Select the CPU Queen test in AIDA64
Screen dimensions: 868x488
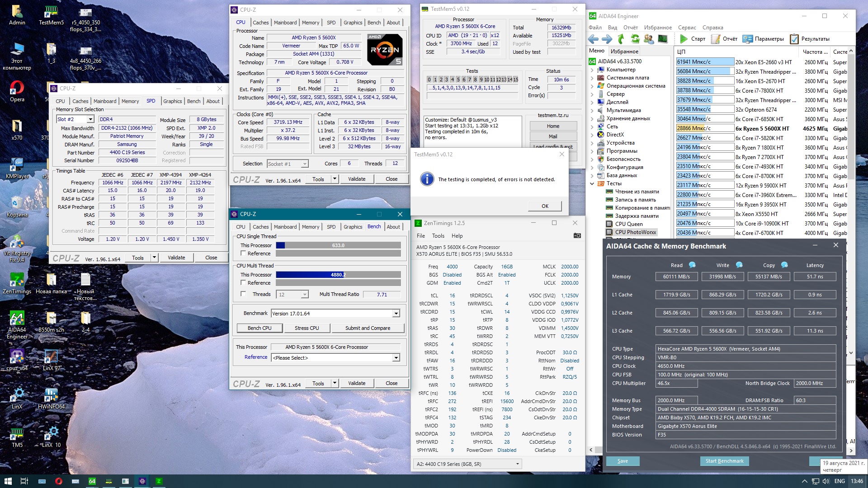point(628,224)
